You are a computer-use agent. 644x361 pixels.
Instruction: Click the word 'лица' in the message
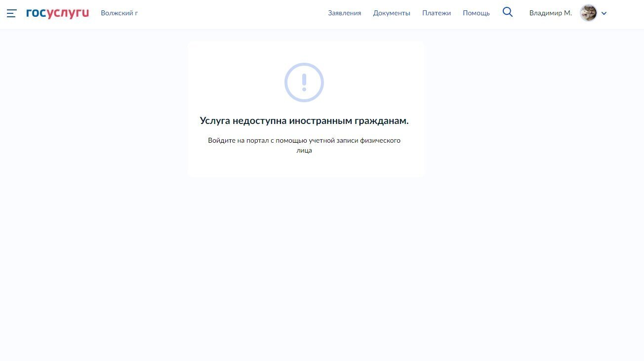coord(304,151)
